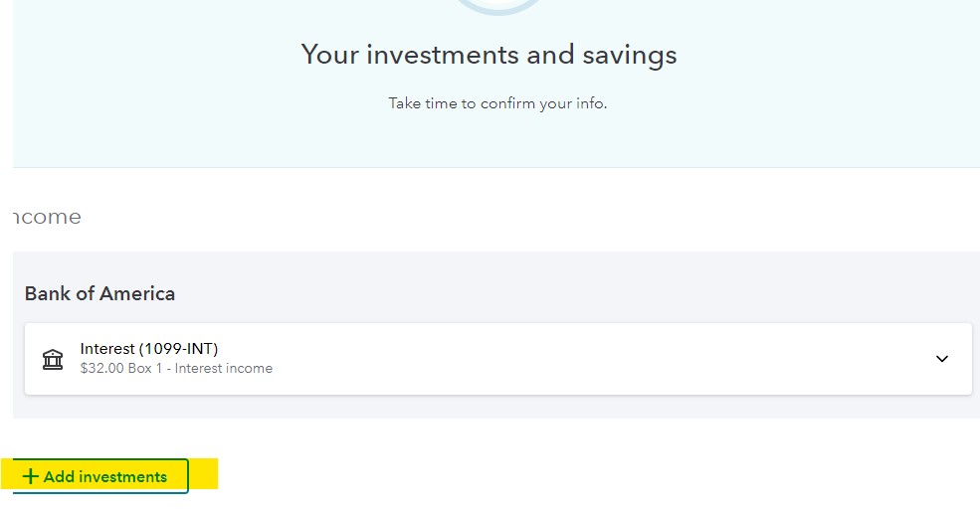Screen dimensions: 980x512
Task: Click the circular icon above the page title
Action: click(496, 5)
